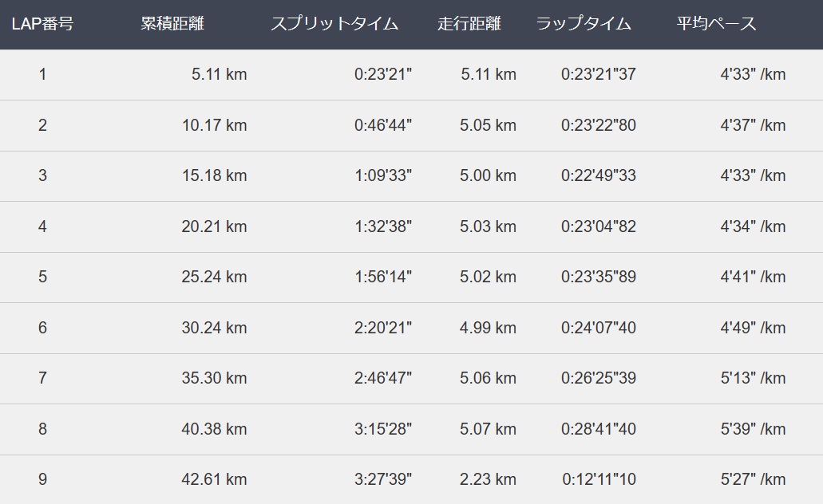Select lap 9 distance 2.23 km
Image resolution: width=823 pixels, height=504 pixels.
click(x=488, y=479)
